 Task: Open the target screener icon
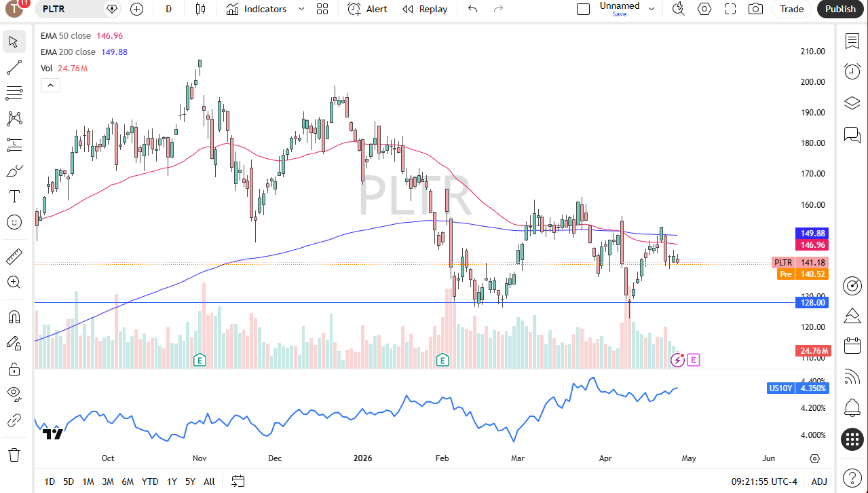852,286
